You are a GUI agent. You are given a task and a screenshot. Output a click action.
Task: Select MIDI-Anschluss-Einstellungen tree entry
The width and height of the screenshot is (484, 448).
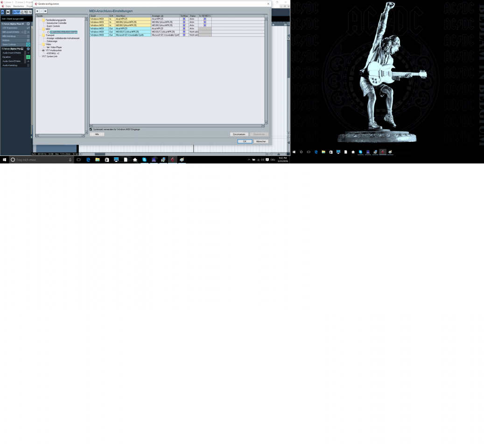pyautogui.click(x=63, y=32)
